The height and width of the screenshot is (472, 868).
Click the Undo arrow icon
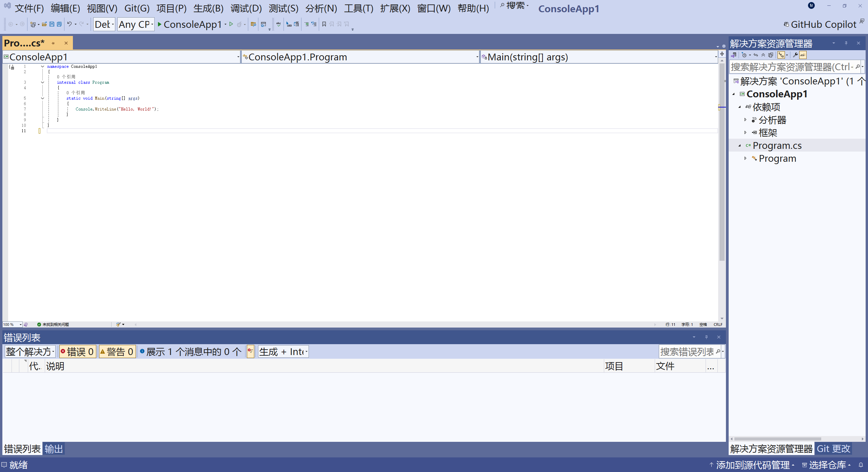(x=70, y=24)
